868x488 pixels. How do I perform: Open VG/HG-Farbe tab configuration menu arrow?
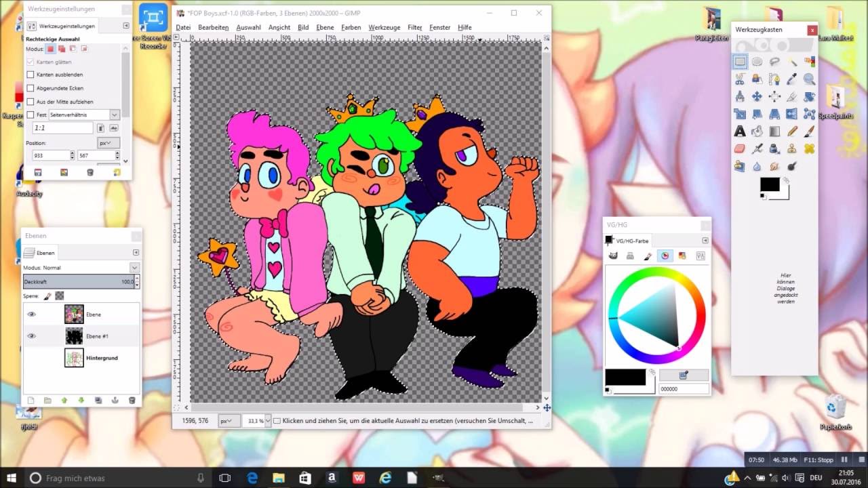(x=705, y=241)
